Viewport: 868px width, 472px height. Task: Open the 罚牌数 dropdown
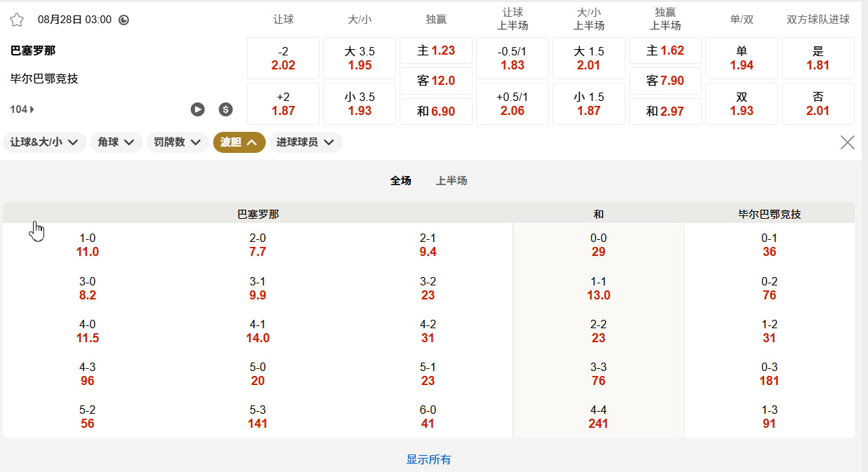click(177, 142)
